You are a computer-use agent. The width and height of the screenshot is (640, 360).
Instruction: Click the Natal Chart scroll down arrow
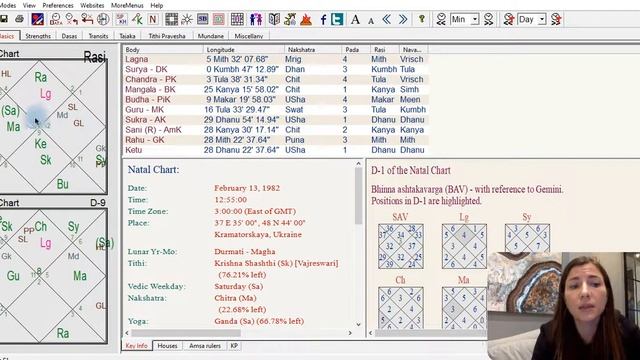click(358, 325)
